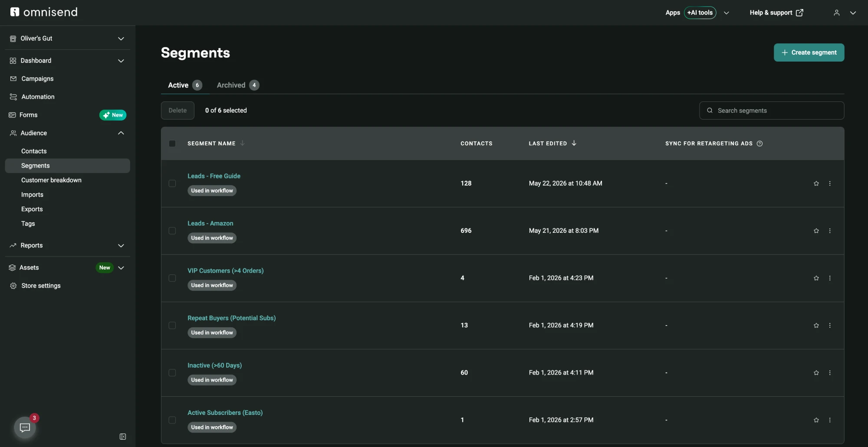The width and height of the screenshot is (868, 447).
Task: Favorite the Leads - Free Guide segment
Action: 816,183
